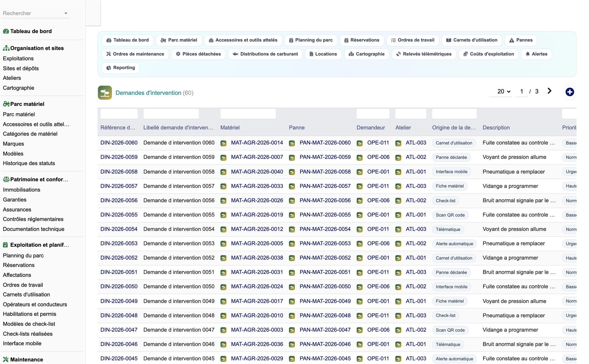Viewport: 589px width, 364px height.
Task: Click atelier icon beside ATL-001 in row 0046
Action: pyautogui.click(x=398, y=344)
